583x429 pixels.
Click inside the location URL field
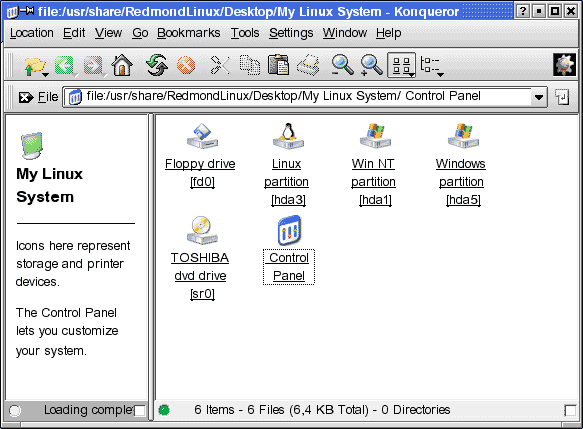pyautogui.click(x=297, y=97)
